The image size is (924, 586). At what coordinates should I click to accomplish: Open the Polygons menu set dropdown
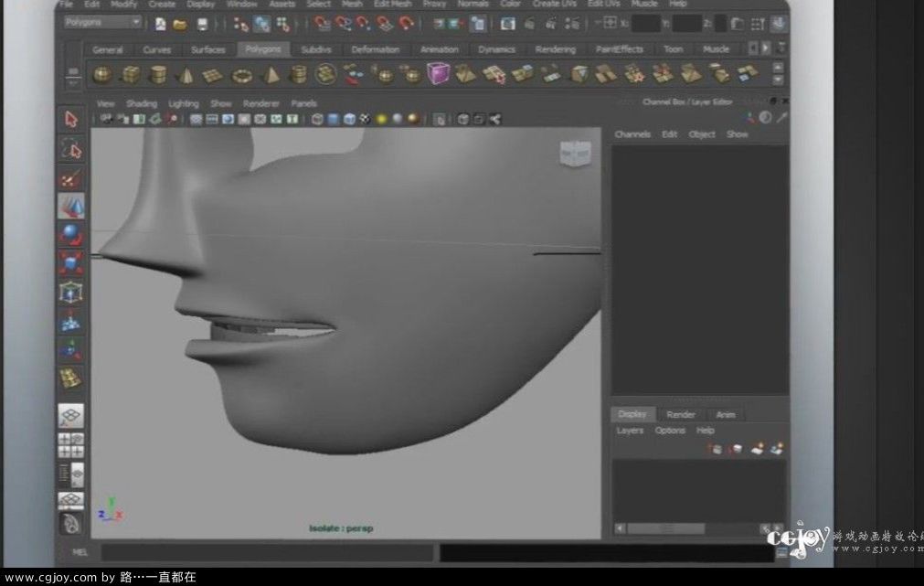(x=101, y=20)
